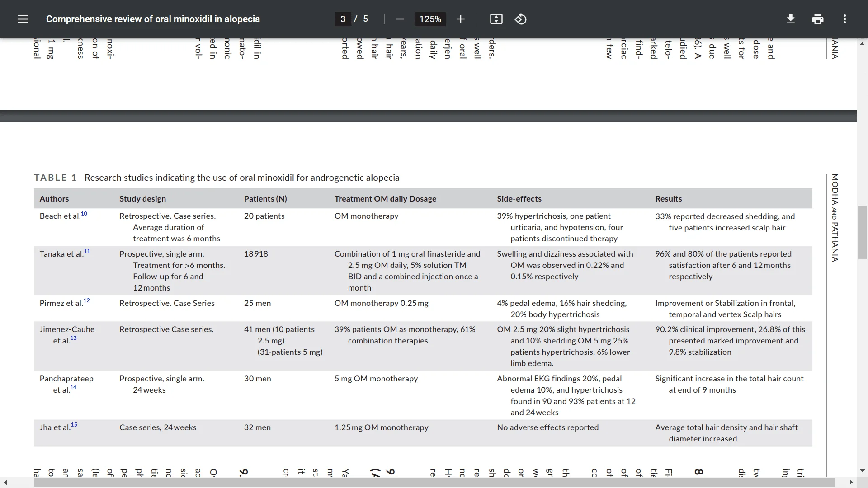868x488 pixels.
Task: Click the scroll up arrow
Action: click(x=862, y=44)
